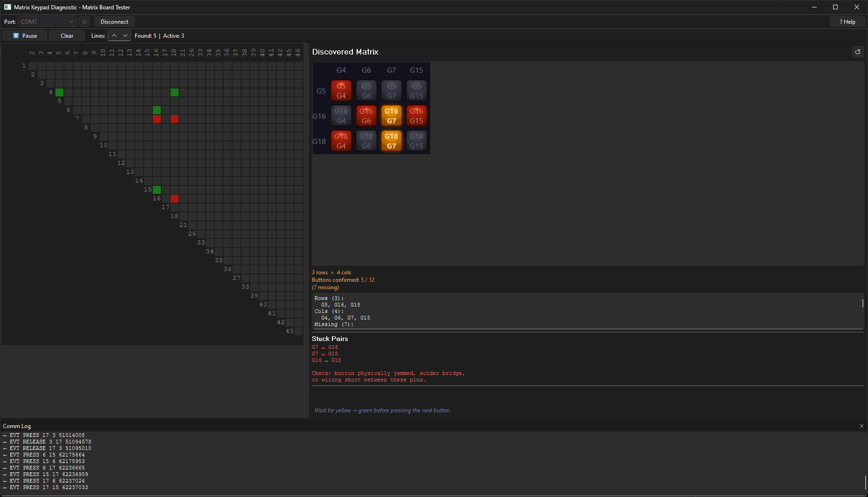Open the Help window
The height and width of the screenshot is (497, 868).
tap(847, 21)
